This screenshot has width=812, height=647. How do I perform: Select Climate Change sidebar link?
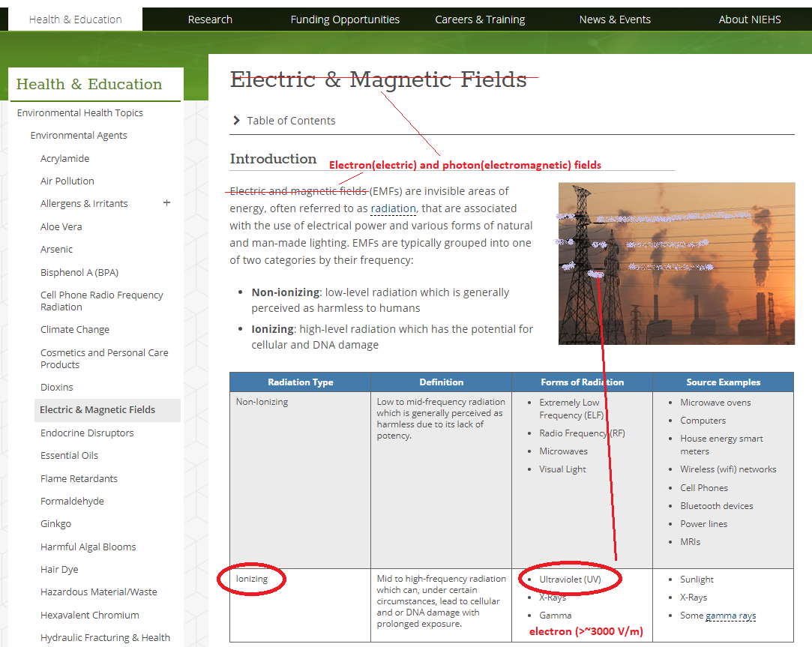tap(75, 329)
